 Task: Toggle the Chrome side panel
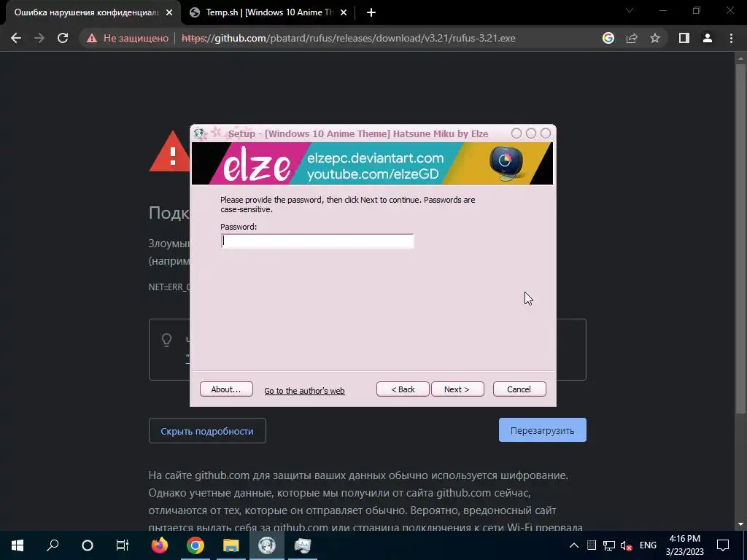pos(684,38)
